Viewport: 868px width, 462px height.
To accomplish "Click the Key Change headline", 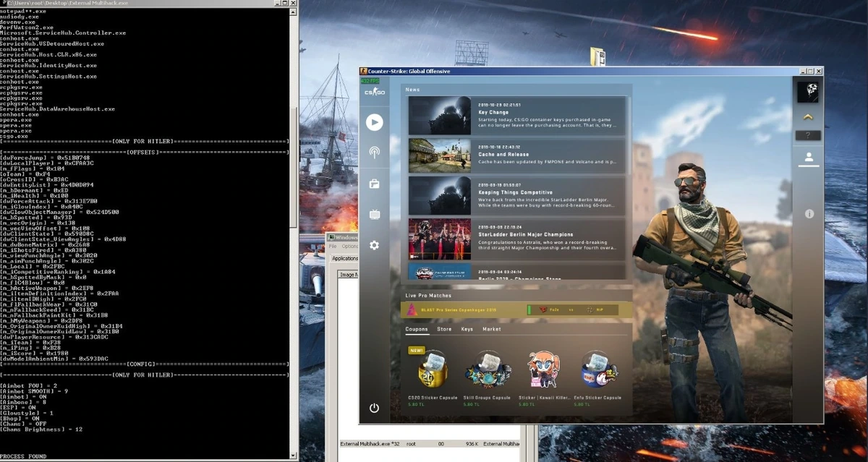I will [x=493, y=113].
